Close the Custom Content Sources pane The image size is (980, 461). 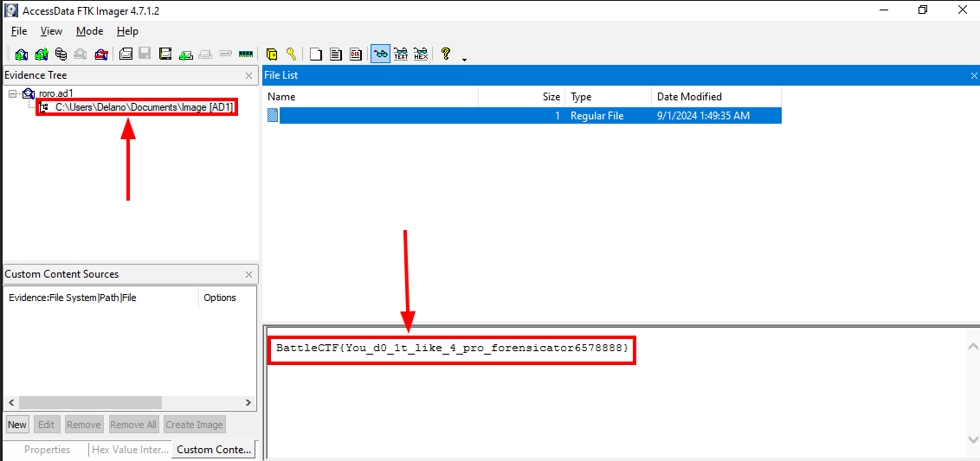point(248,274)
